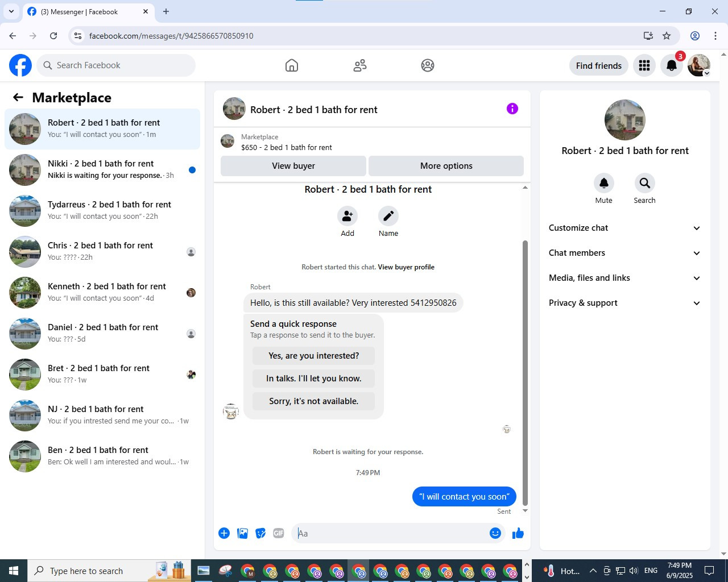Search in conversation magnifier icon
728x582 pixels.
(644, 183)
